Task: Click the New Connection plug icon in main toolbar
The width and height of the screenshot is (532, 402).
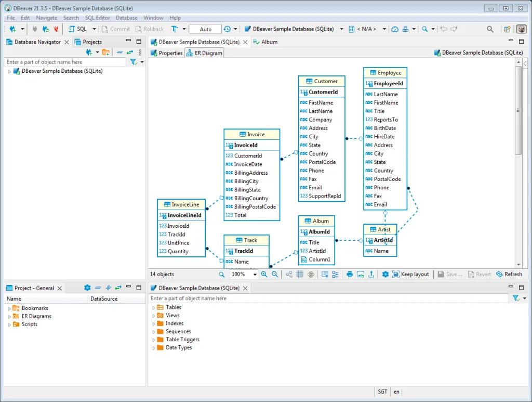Action: [12, 29]
